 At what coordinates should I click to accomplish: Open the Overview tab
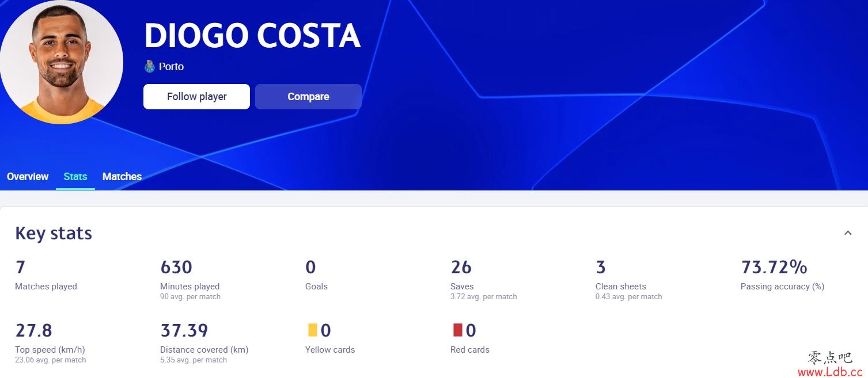pos(28,177)
